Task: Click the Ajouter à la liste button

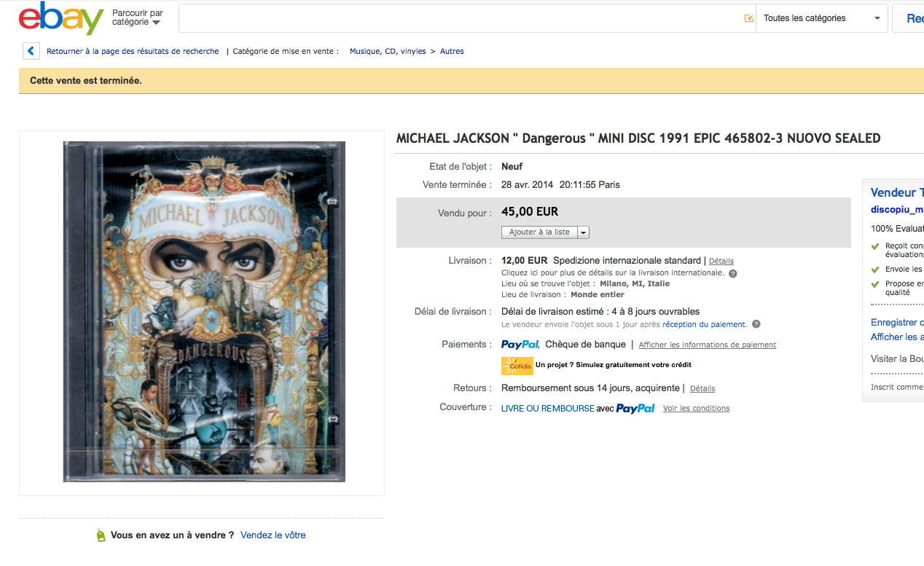Action: (x=540, y=232)
